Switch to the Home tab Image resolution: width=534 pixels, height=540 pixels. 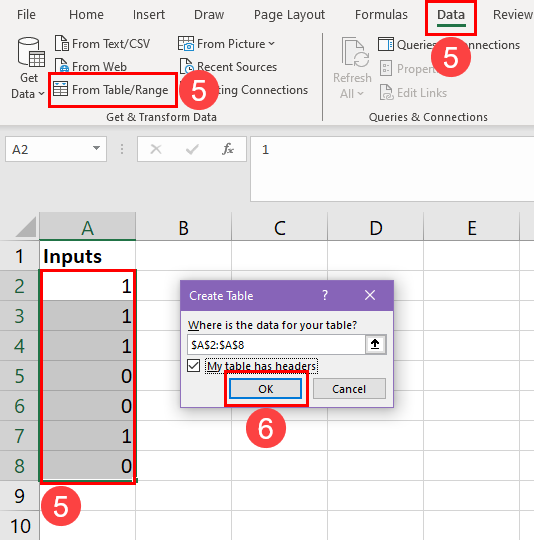pyautogui.click(x=86, y=15)
